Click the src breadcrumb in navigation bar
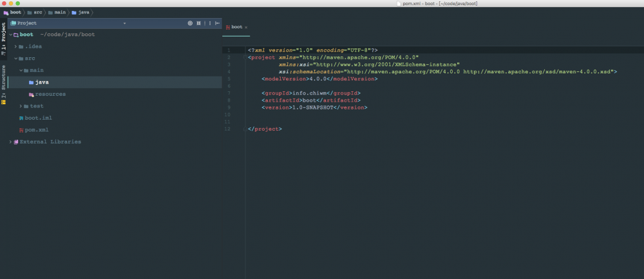This screenshot has width=644, height=279. [37, 12]
